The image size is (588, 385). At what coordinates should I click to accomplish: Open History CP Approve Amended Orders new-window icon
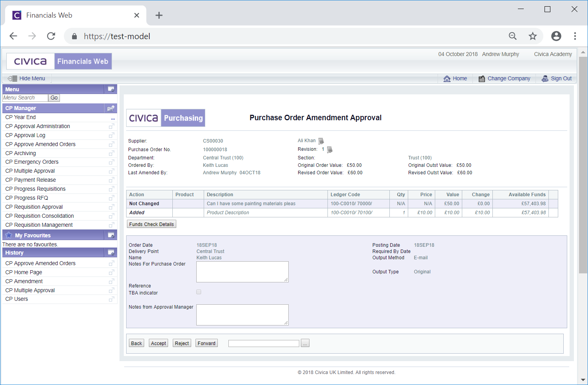pos(112,264)
